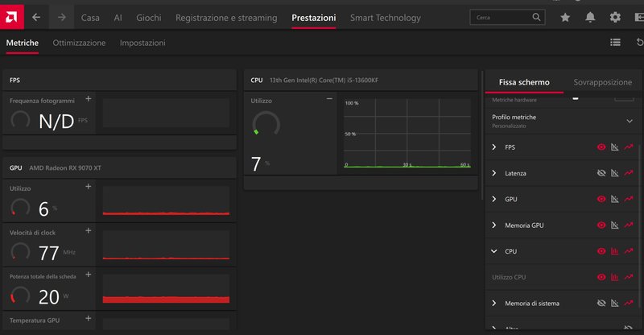
Task: Open the Casa tab
Action: point(90,18)
